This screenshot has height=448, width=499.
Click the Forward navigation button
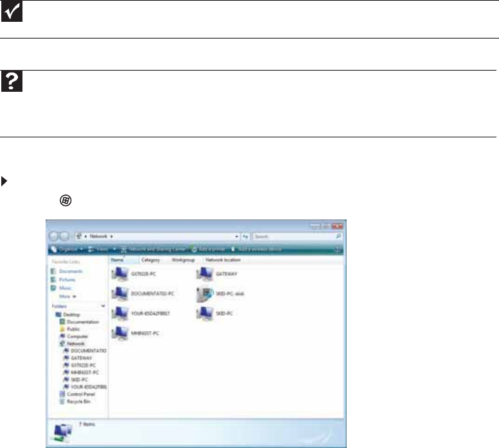point(65,236)
